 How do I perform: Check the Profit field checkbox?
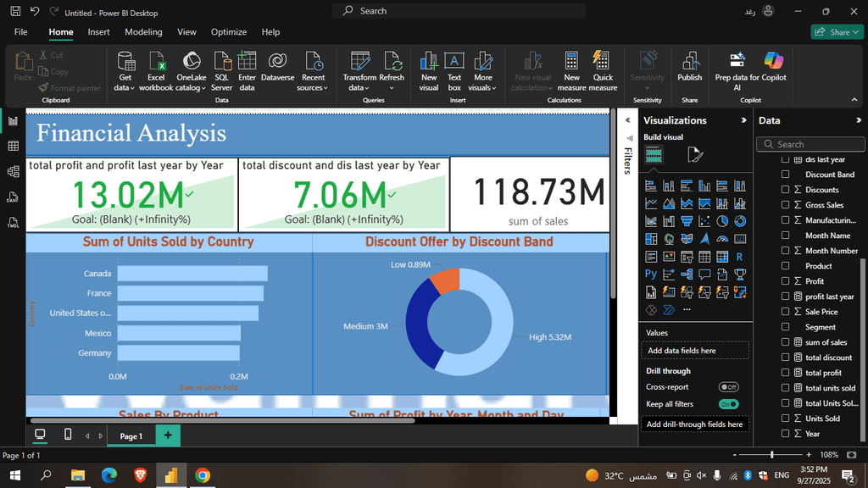pos(785,281)
